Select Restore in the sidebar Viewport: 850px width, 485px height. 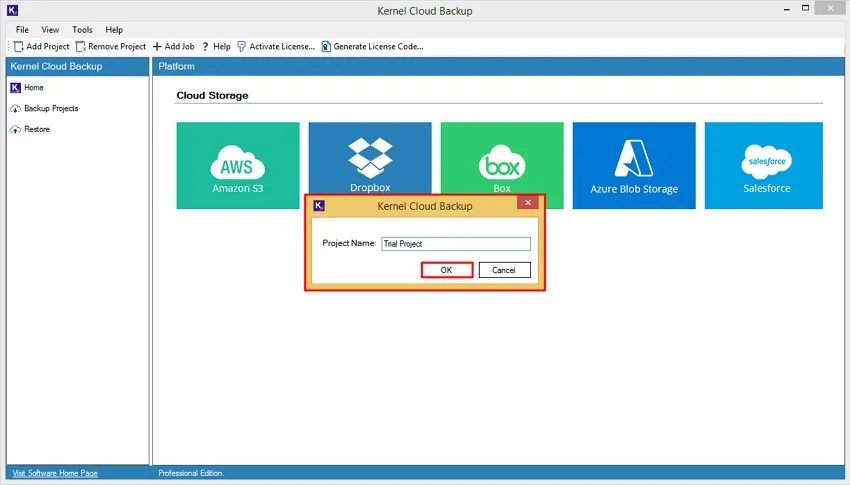pyautogui.click(x=30, y=130)
